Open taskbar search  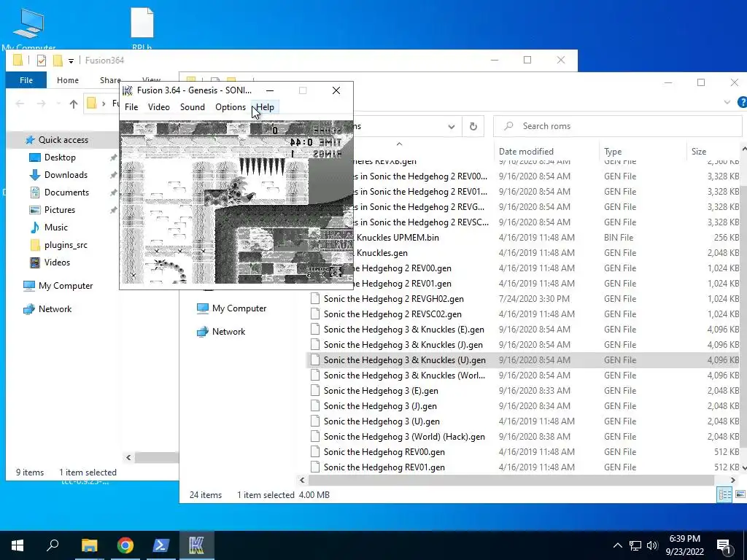pyautogui.click(x=53, y=545)
